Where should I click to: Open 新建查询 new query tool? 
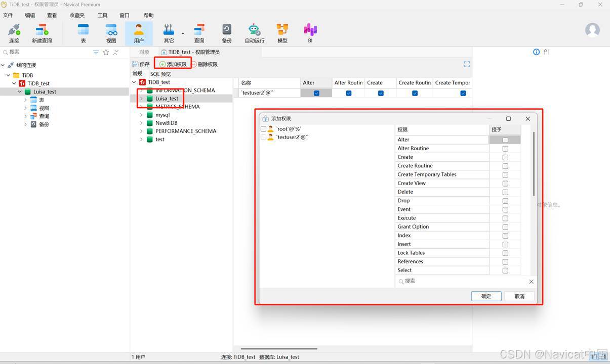pos(42,33)
